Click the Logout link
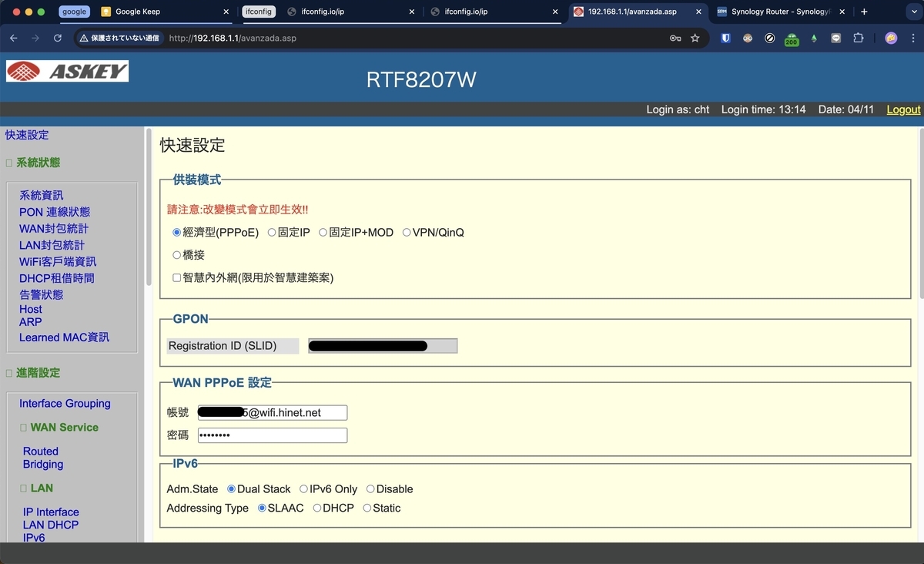Screen dimensions: 924x564 tap(902, 109)
